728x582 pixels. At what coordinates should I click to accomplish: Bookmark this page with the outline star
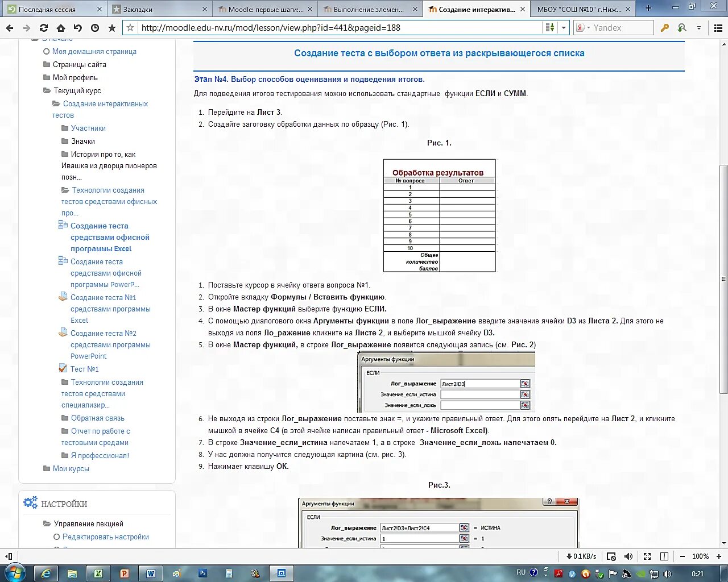pyautogui.click(x=130, y=28)
